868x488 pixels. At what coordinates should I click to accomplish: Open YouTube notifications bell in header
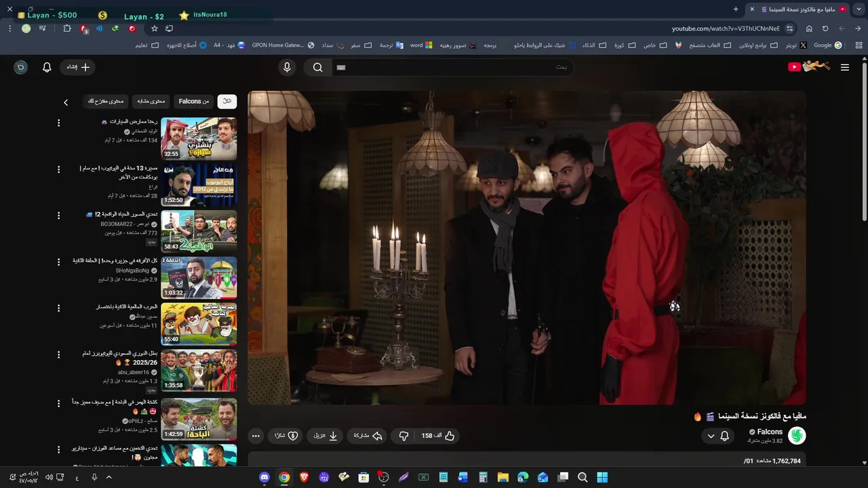coord(47,67)
